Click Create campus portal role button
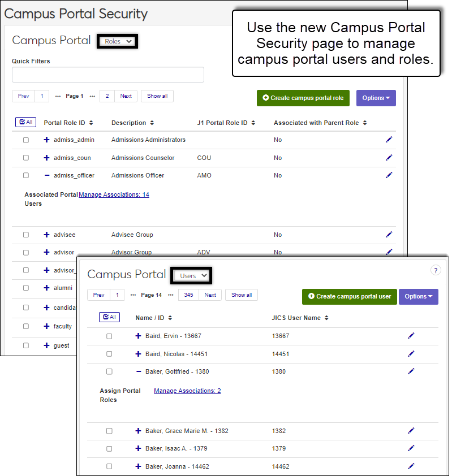This screenshot has width=452, height=476. point(303,98)
